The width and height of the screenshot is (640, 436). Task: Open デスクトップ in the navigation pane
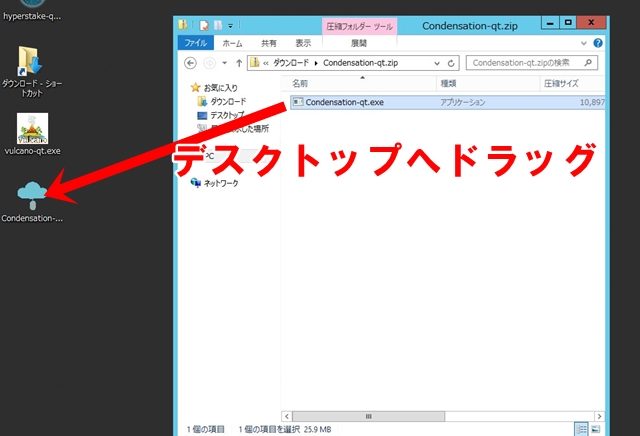point(221,115)
